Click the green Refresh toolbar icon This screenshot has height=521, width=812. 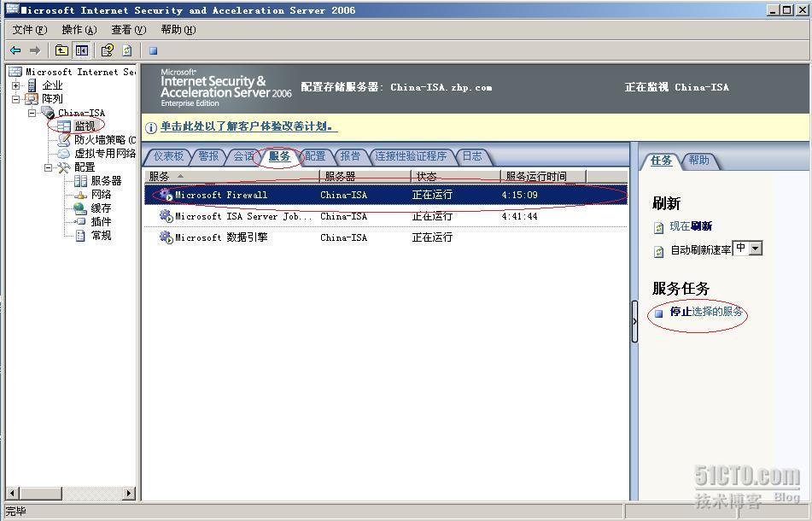[127, 50]
